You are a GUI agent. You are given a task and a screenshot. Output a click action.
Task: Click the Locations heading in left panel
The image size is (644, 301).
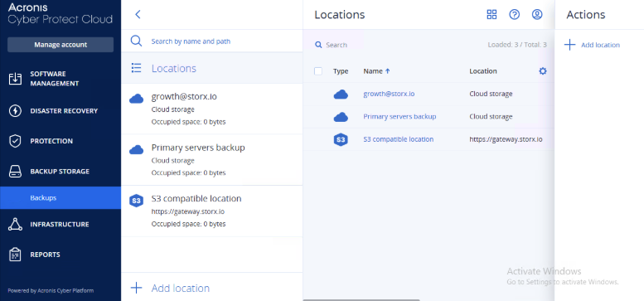point(174,68)
